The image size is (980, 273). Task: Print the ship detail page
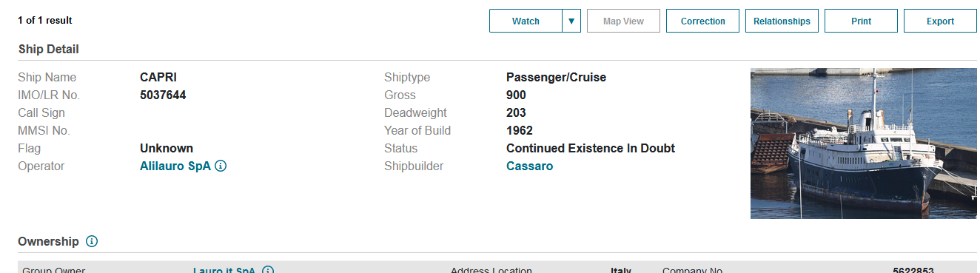pyautogui.click(x=861, y=21)
